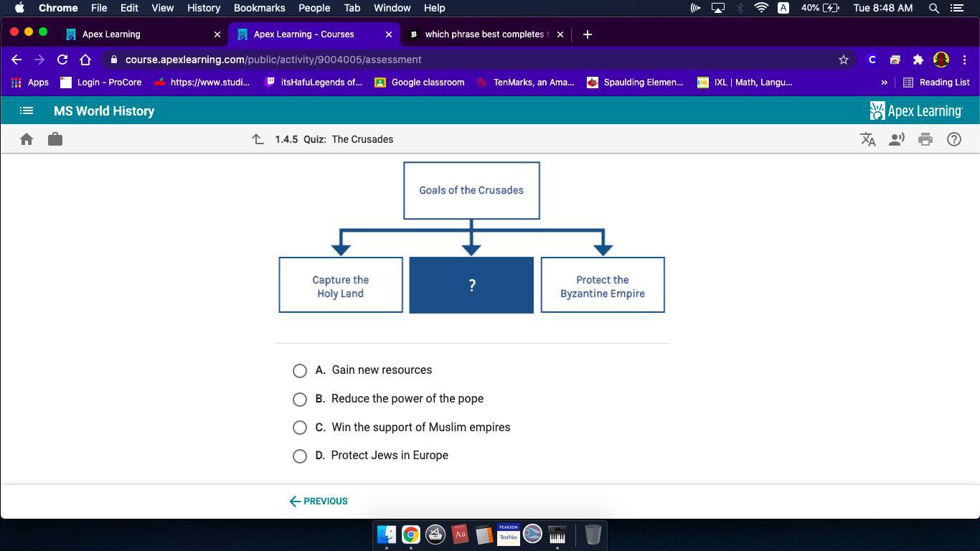Open the Apex Learning hamburger menu
Viewport: 980px width, 551px height.
[x=27, y=111]
